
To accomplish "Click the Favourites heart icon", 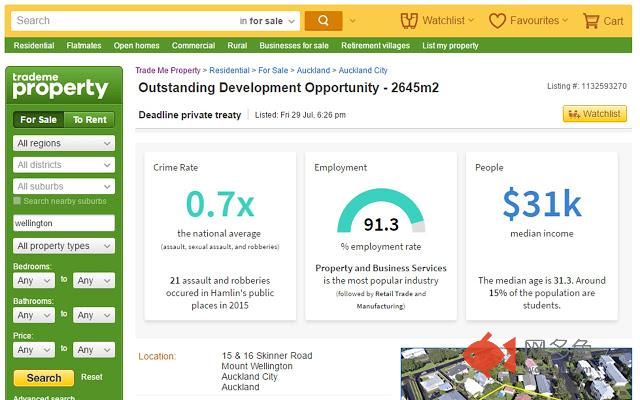I will 497,20.
